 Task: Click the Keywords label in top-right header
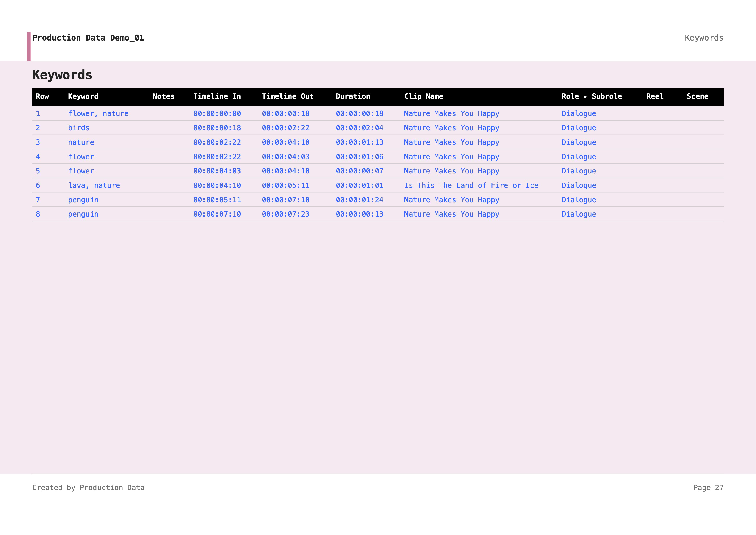pyautogui.click(x=704, y=38)
